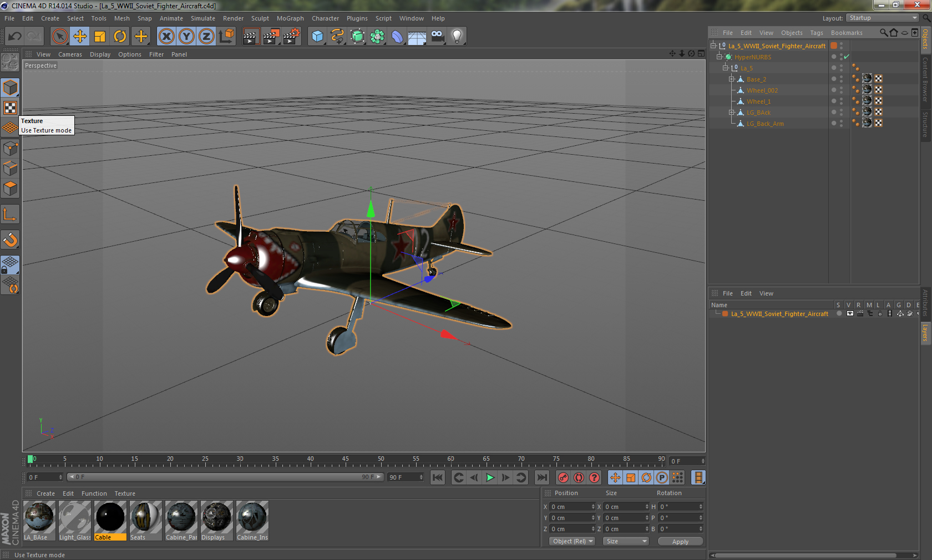
Task: Switch to Points mode
Action: tap(10, 149)
